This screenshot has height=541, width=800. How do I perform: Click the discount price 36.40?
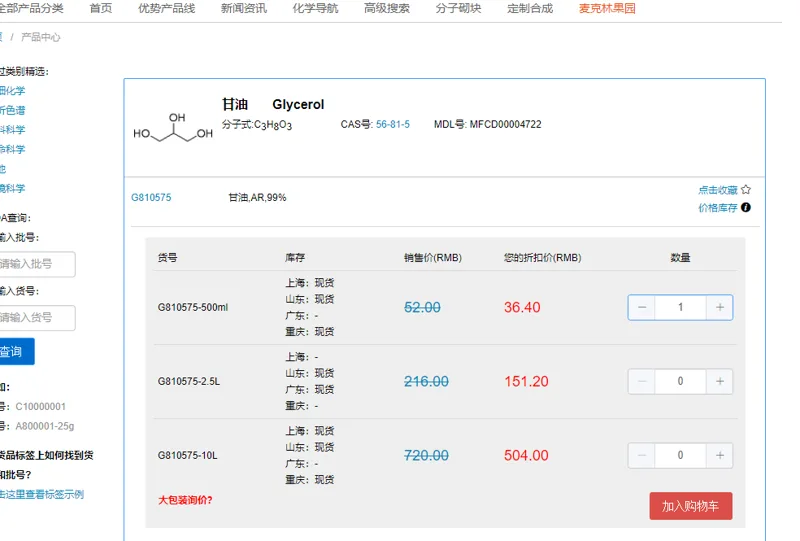(x=522, y=307)
